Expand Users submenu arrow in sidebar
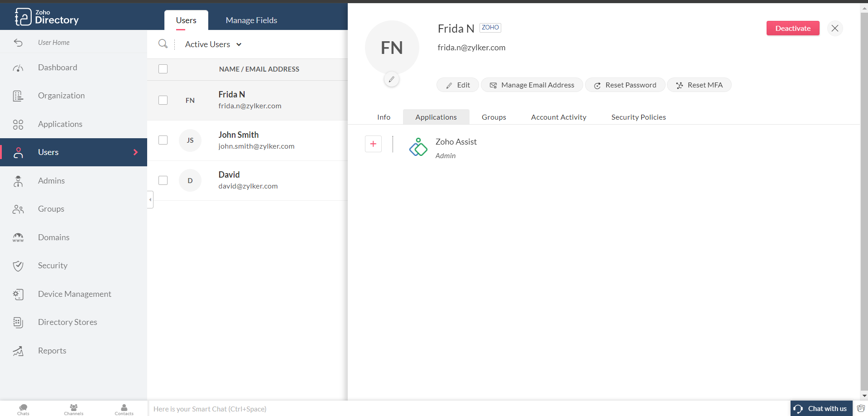Viewport: 868px width, 416px height. [135, 152]
